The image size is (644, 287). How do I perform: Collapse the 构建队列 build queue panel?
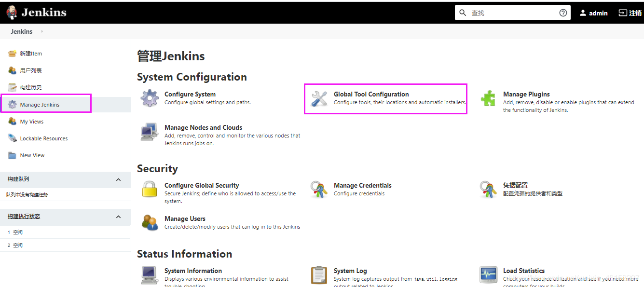tap(119, 179)
